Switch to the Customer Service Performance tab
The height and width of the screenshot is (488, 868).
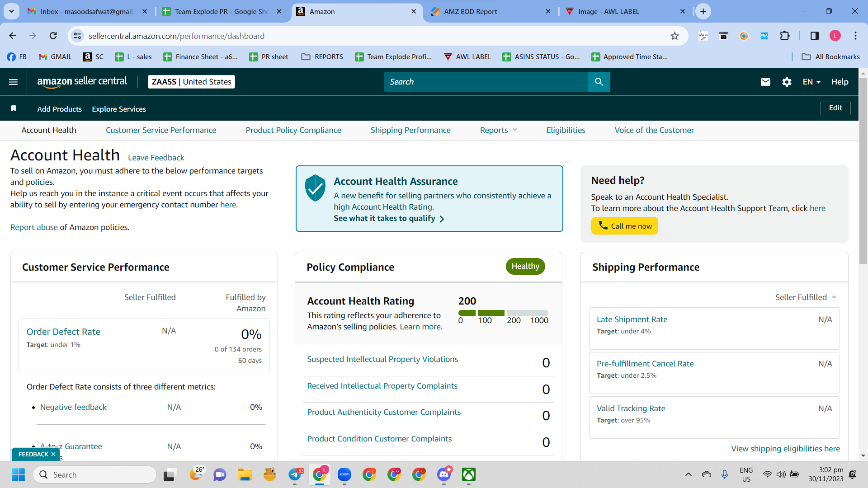(161, 130)
